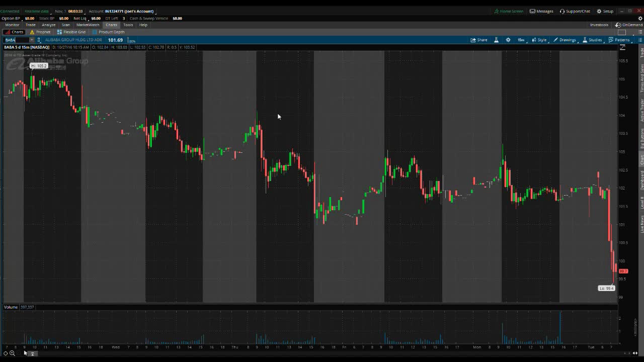Image resolution: width=644 pixels, height=362 pixels.
Task: Open Messages
Action: tap(541, 11)
